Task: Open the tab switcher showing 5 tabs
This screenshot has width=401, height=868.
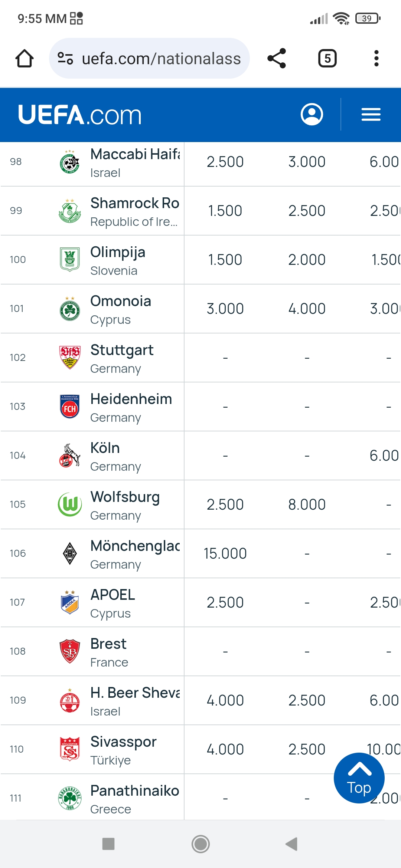Action: pyautogui.click(x=327, y=59)
